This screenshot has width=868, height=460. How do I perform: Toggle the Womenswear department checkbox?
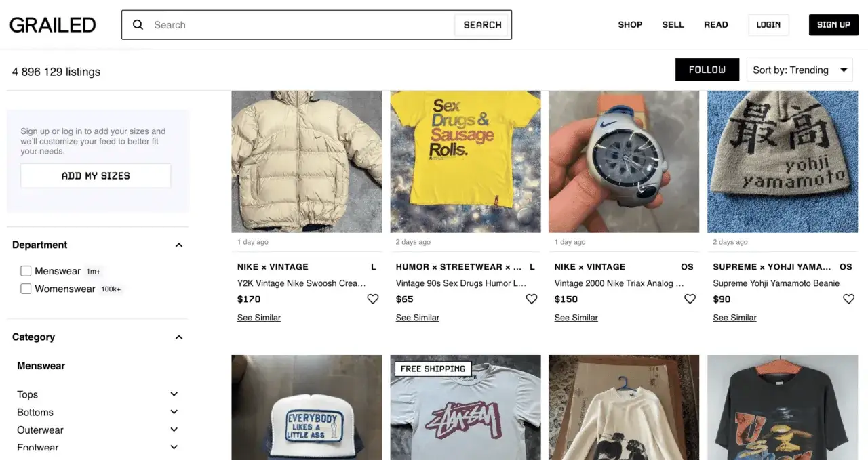[x=26, y=289]
